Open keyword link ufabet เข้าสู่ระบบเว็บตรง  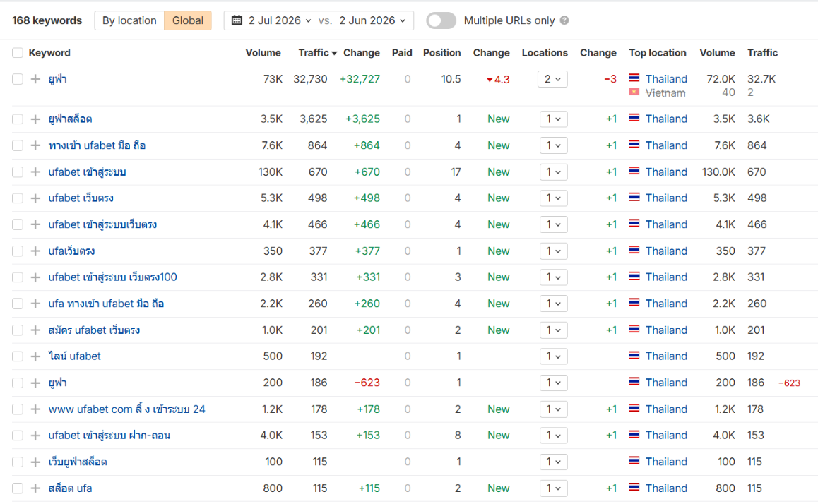[x=102, y=224]
